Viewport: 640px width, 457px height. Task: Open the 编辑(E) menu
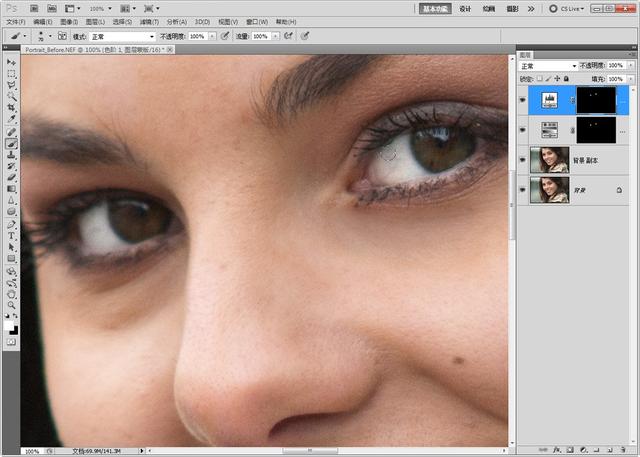click(42, 22)
